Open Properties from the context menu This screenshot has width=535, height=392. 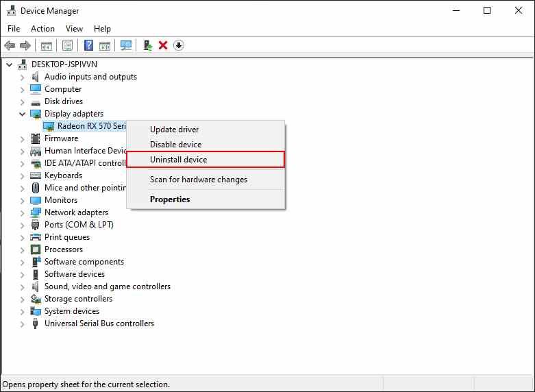pos(206,199)
